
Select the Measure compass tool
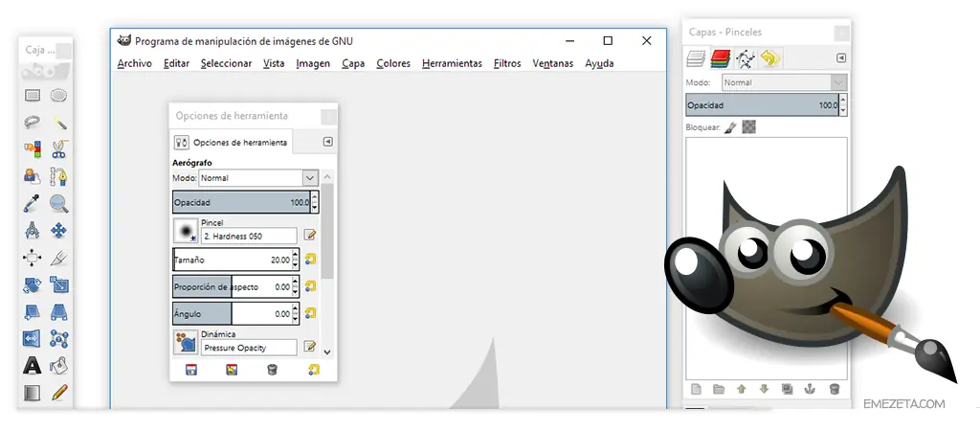pyautogui.click(x=32, y=231)
